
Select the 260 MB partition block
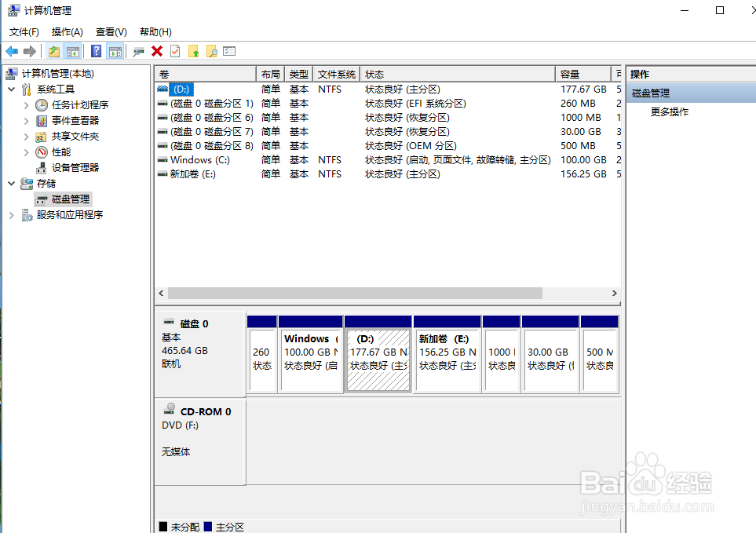(x=261, y=354)
